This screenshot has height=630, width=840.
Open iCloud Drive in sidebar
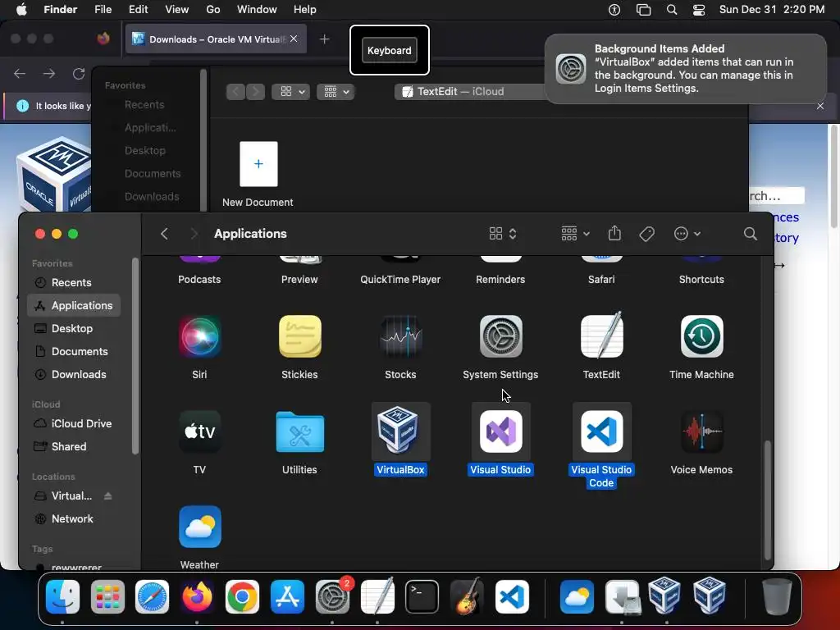click(x=74, y=423)
